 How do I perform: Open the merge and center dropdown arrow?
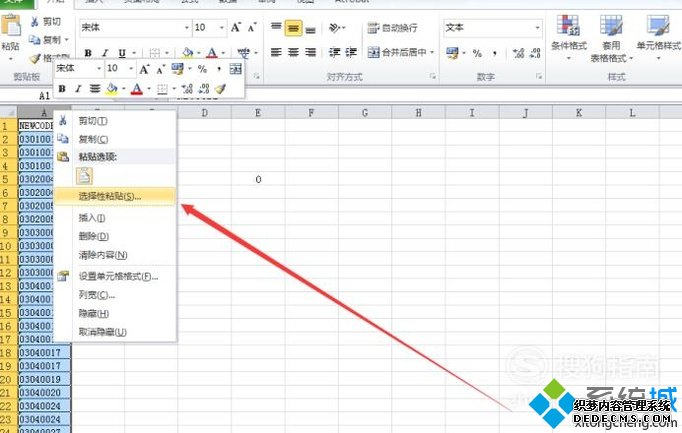[432, 53]
